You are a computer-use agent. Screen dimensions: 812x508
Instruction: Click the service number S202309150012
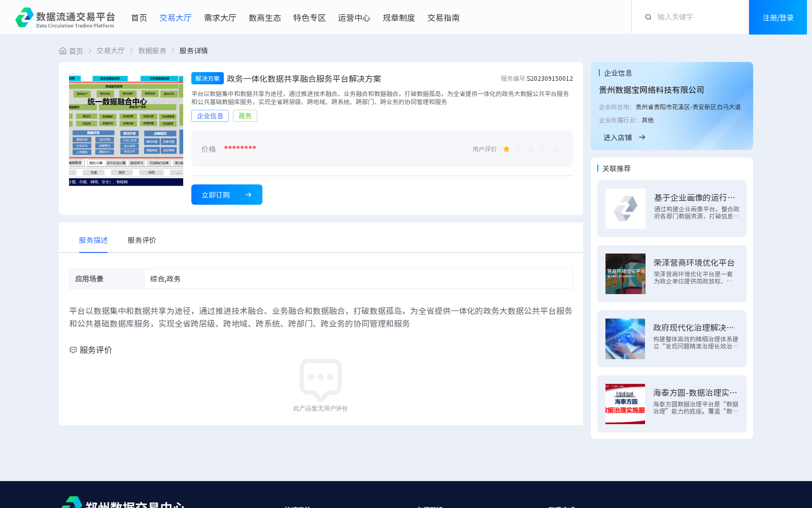click(x=550, y=79)
